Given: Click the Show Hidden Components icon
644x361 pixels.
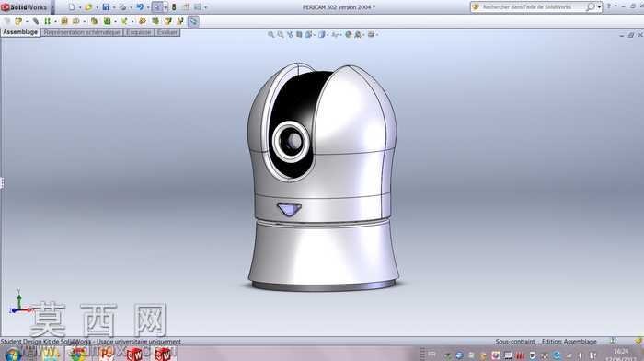Looking at the screenshot, I should pyautogui.click(x=94, y=21).
